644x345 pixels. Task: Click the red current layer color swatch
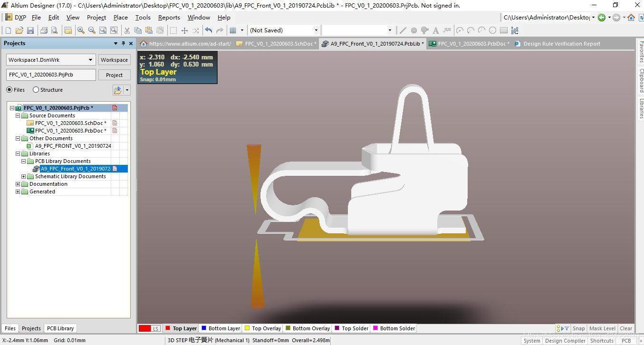pyautogui.click(x=145, y=328)
